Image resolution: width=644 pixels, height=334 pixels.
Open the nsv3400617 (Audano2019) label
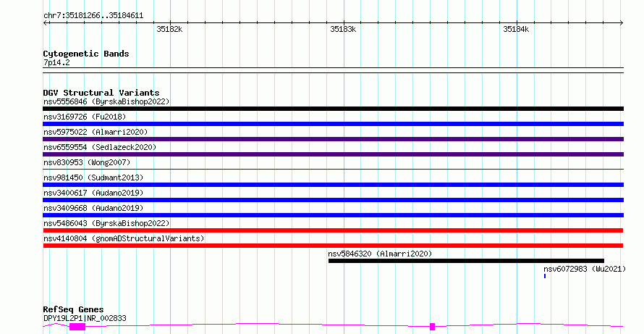[x=93, y=193]
